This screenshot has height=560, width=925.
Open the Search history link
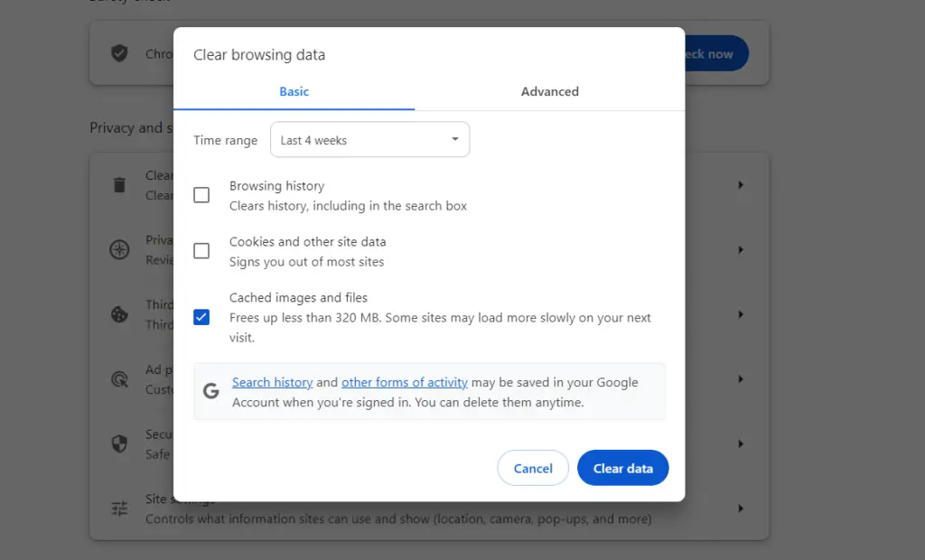pyautogui.click(x=272, y=382)
